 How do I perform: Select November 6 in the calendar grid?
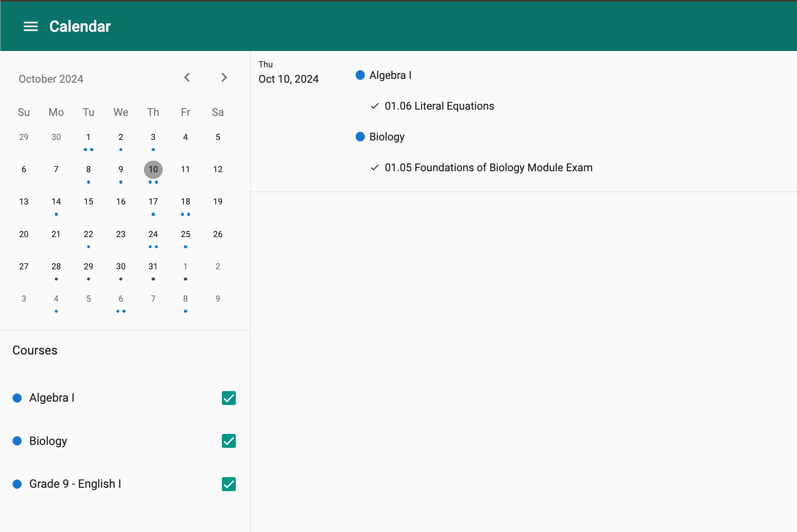[x=121, y=299]
